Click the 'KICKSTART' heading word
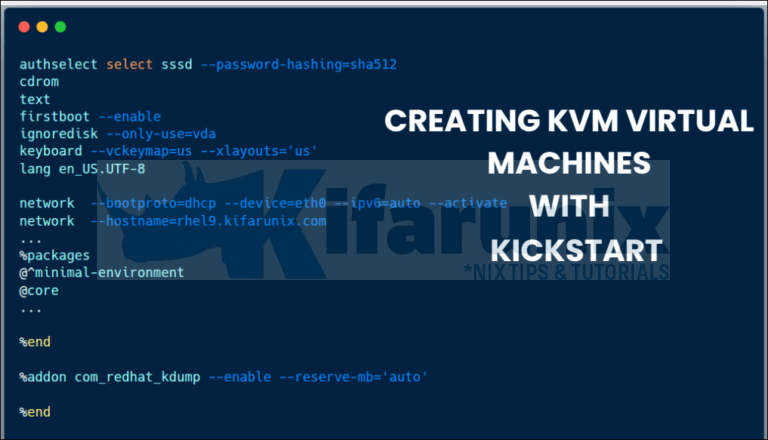Viewport: 768px width, 440px height. pyautogui.click(x=576, y=250)
